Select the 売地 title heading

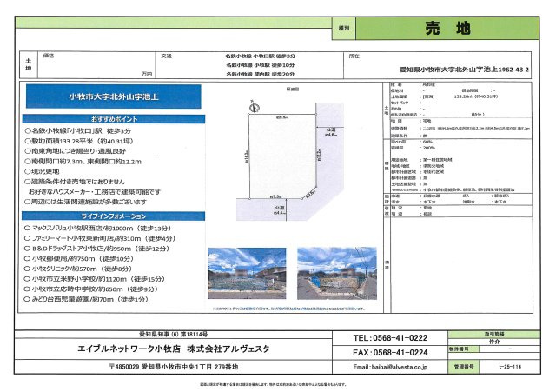pyautogui.click(x=439, y=29)
